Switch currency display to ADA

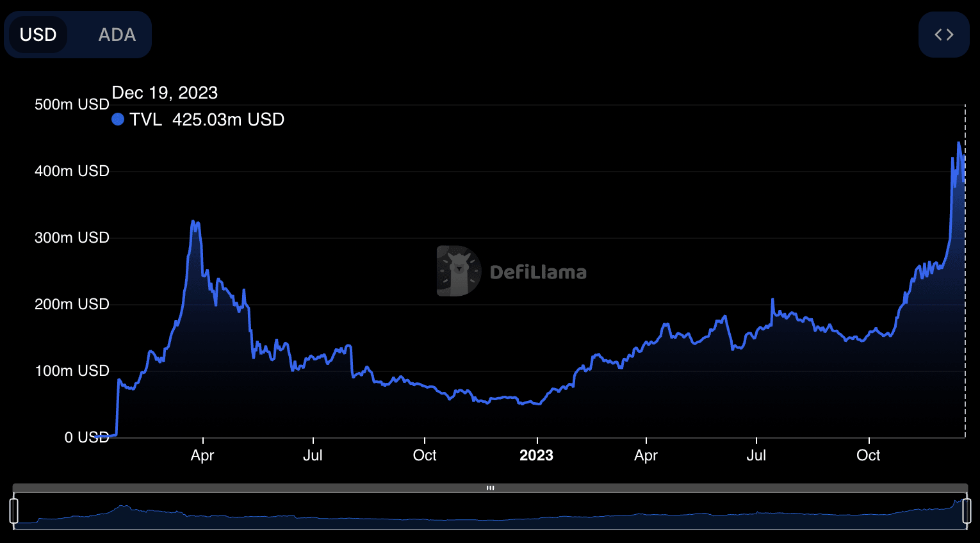pos(117,35)
